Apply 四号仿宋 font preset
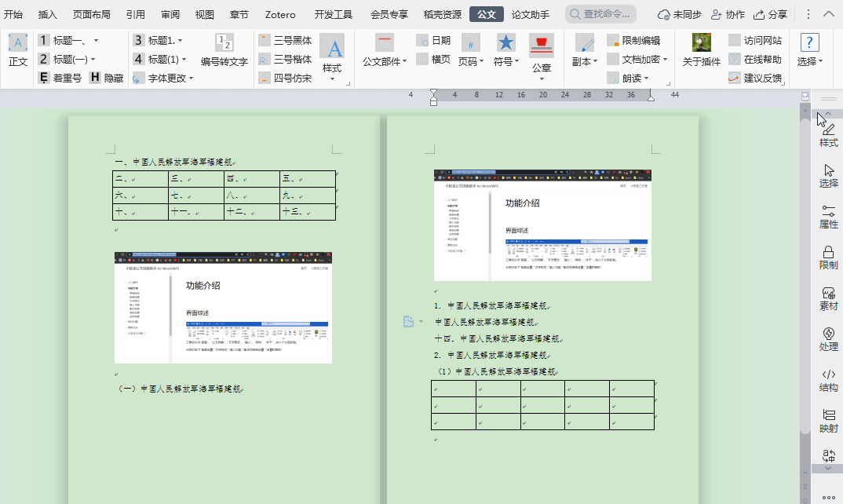This screenshot has width=843, height=504. (x=285, y=78)
